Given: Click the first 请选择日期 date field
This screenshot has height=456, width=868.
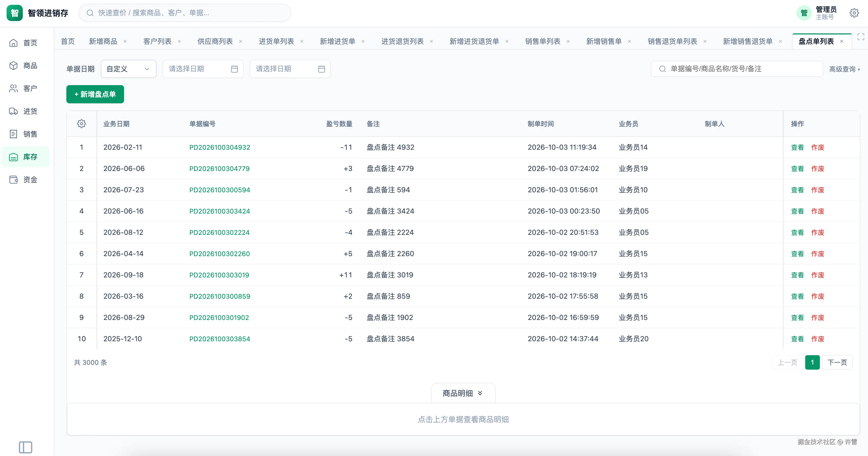Looking at the screenshot, I should tap(203, 69).
